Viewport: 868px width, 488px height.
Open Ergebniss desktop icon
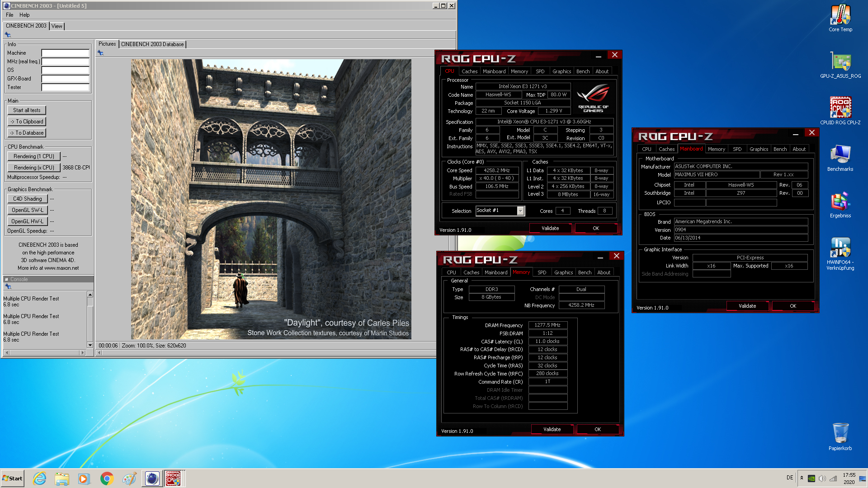[840, 204]
